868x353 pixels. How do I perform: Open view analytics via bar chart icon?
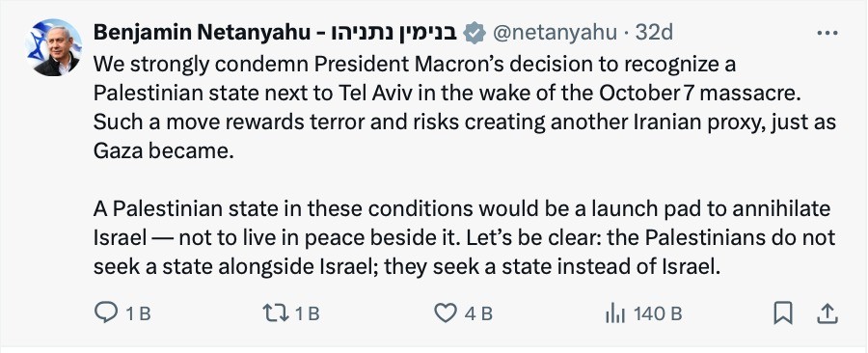pos(615,313)
